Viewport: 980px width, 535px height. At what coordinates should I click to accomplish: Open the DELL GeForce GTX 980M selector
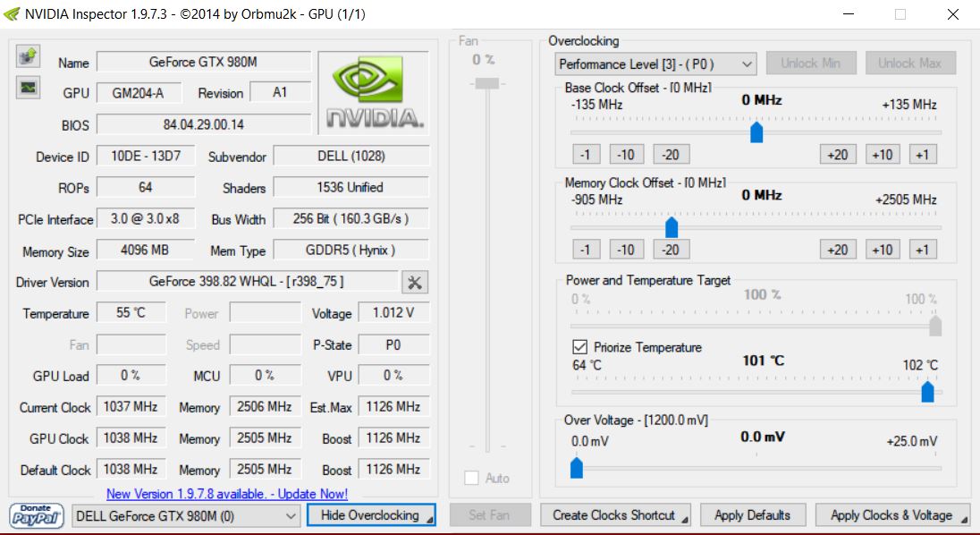pos(185,516)
